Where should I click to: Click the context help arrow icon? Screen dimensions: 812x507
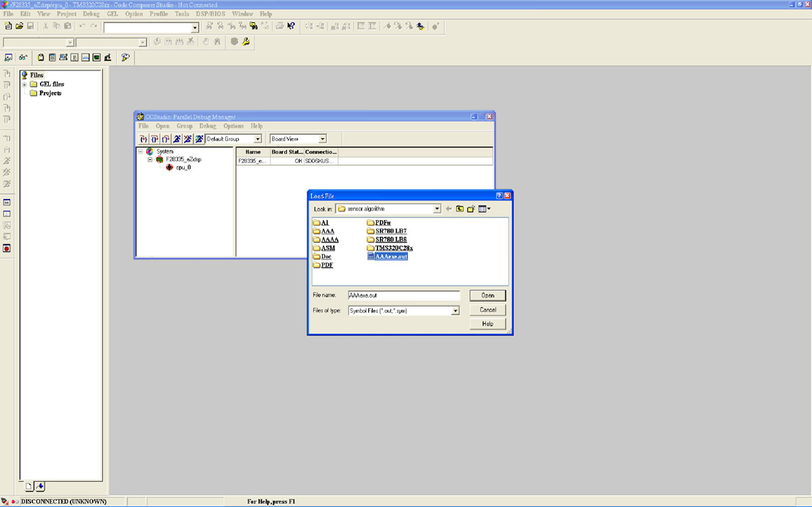[x=290, y=26]
